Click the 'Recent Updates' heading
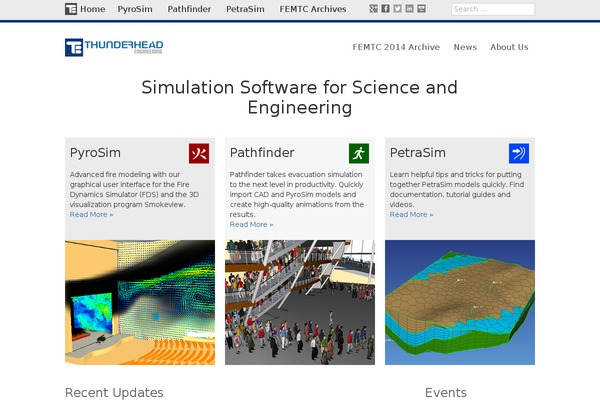The width and height of the screenshot is (600, 400). (x=114, y=393)
